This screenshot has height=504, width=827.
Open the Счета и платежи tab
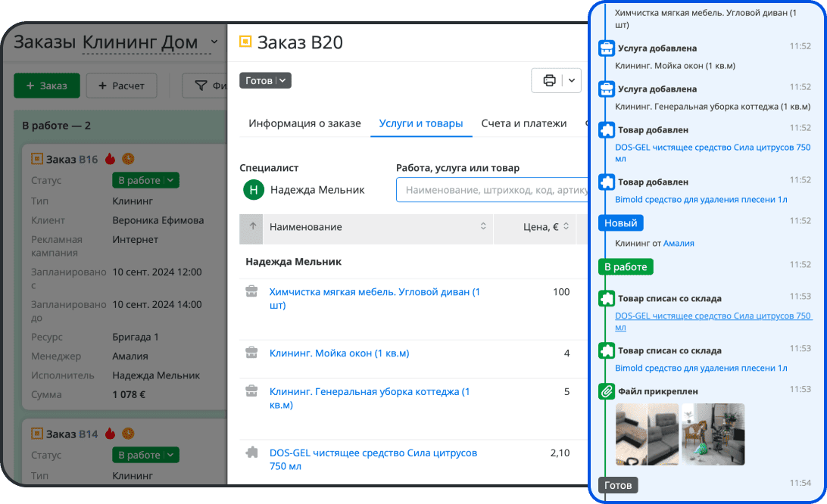[x=523, y=123]
